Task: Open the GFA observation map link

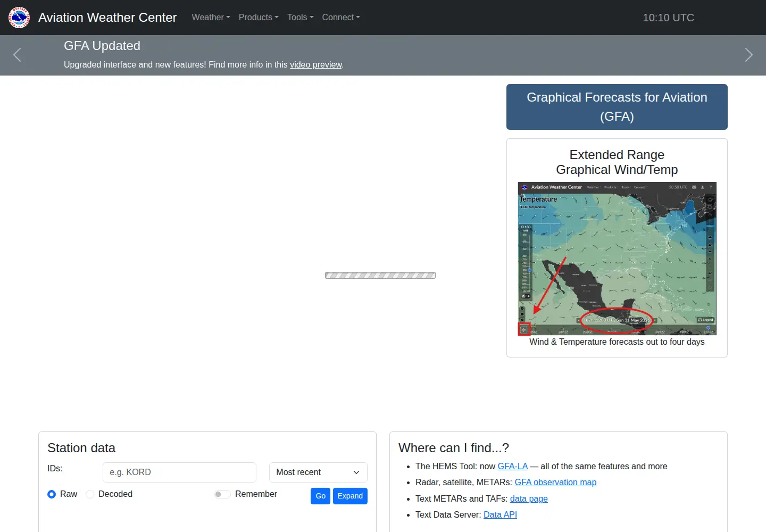Action: (x=555, y=482)
